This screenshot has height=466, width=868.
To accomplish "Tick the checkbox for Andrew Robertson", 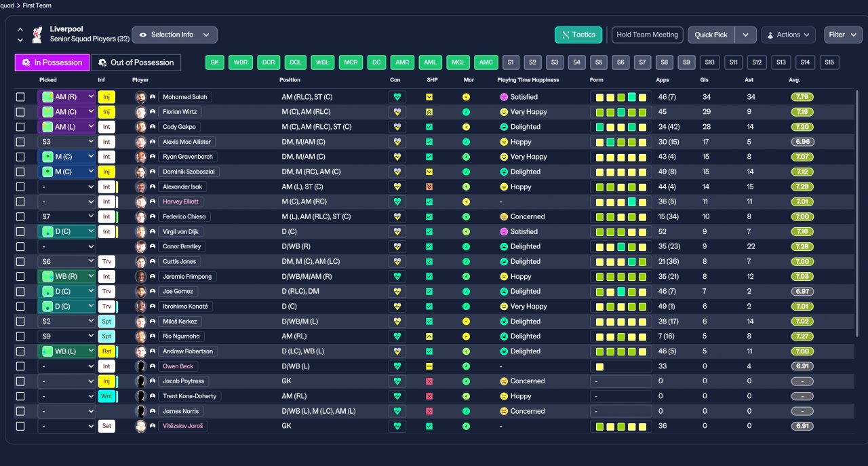I will 20,351.
